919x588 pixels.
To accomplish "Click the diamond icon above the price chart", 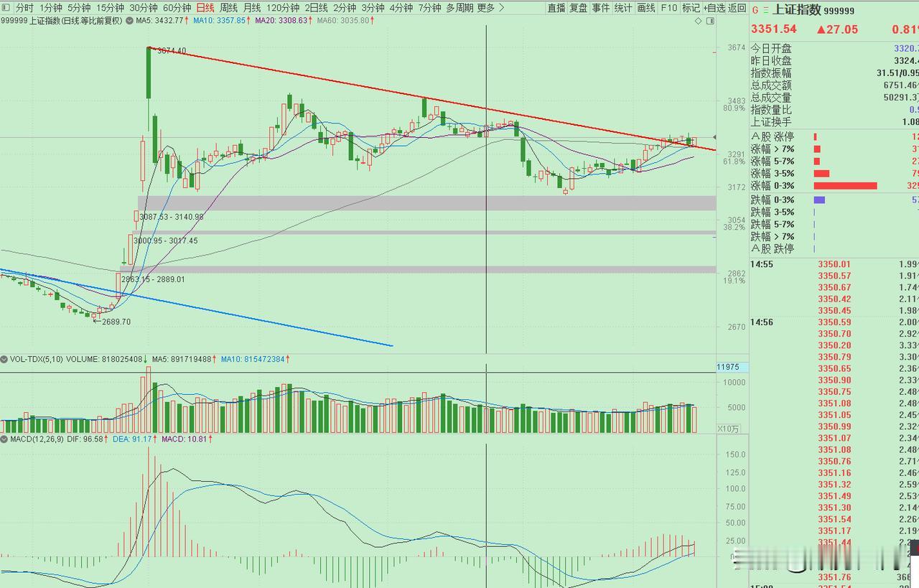I will point(699,22).
